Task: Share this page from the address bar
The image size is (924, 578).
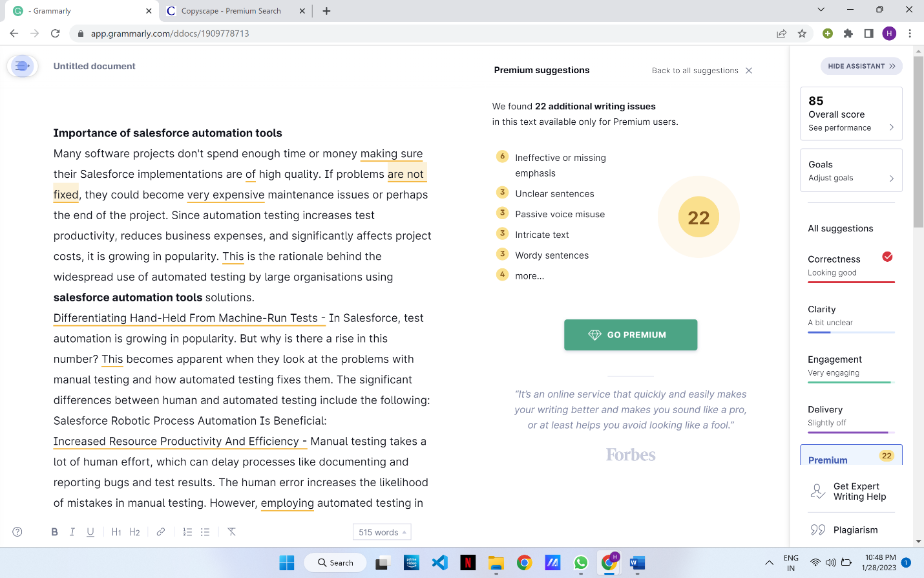Action: coord(782,34)
